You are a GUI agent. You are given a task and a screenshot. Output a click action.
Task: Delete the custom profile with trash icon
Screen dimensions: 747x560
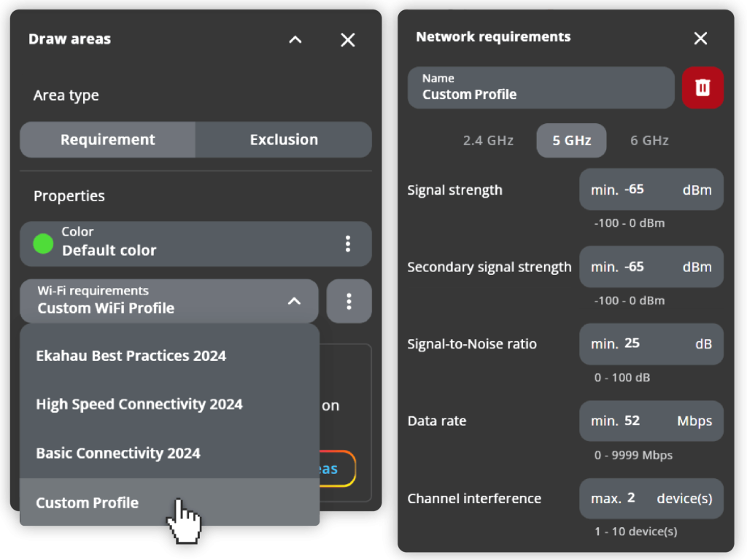[703, 88]
